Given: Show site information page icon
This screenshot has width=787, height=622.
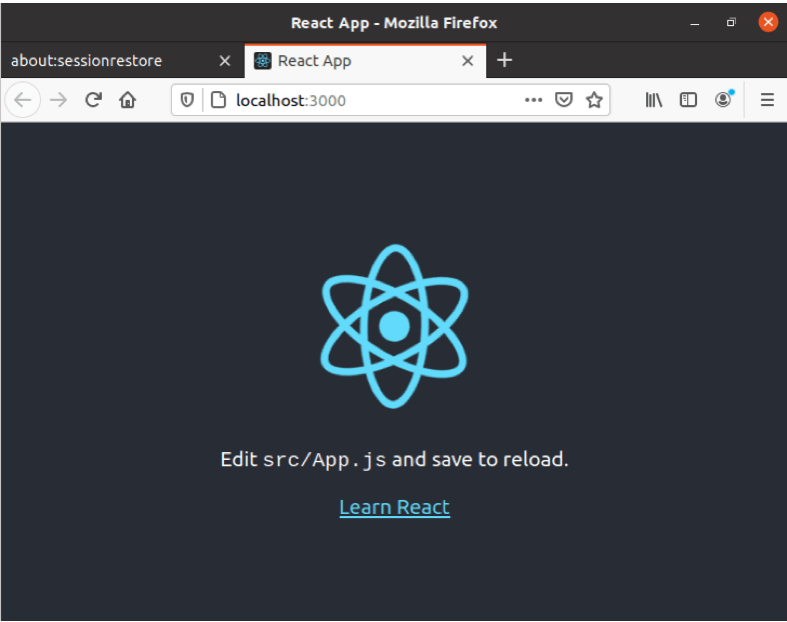Looking at the screenshot, I should pyautogui.click(x=218, y=100).
